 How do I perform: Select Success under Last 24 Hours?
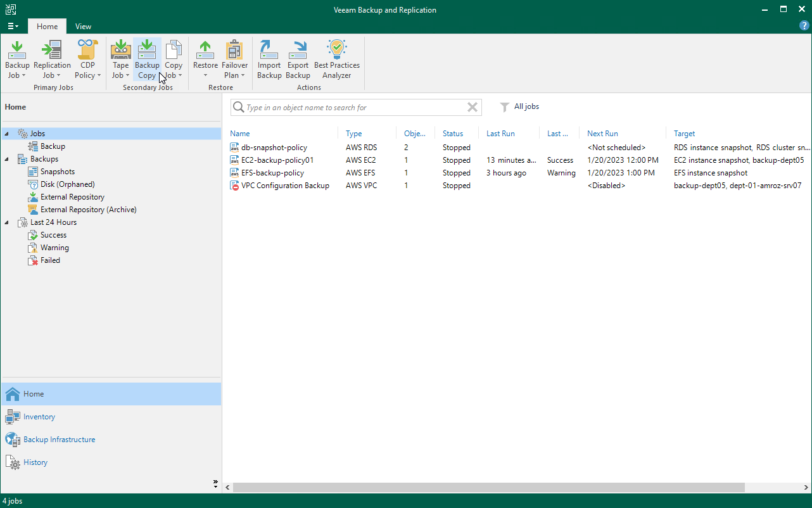53,235
